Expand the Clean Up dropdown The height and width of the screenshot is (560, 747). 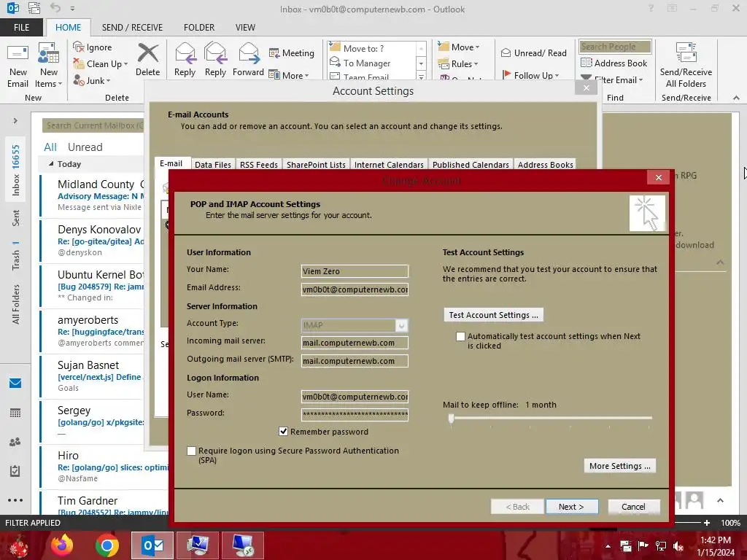[x=125, y=64]
